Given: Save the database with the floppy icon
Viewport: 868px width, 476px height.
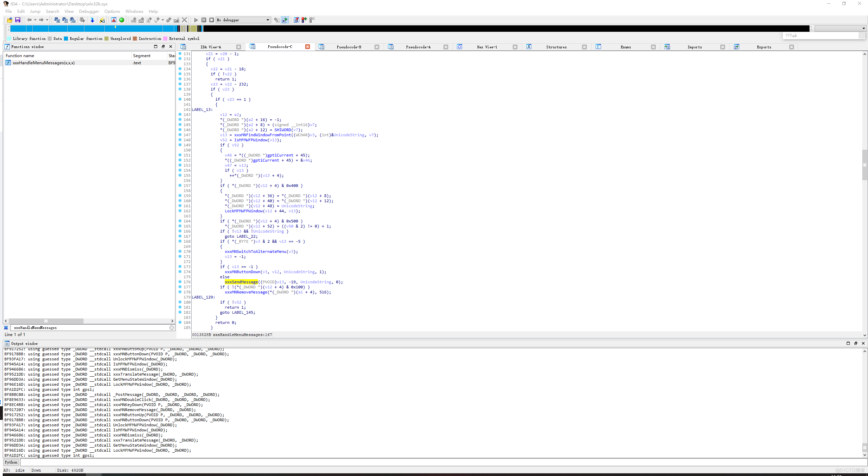Looking at the screenshot, I should 18,20.
